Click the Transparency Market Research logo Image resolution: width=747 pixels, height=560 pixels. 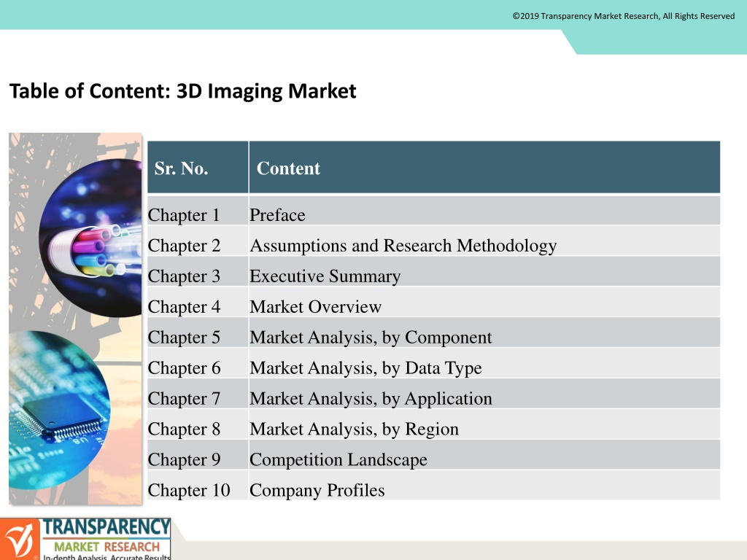coord(86,539)
